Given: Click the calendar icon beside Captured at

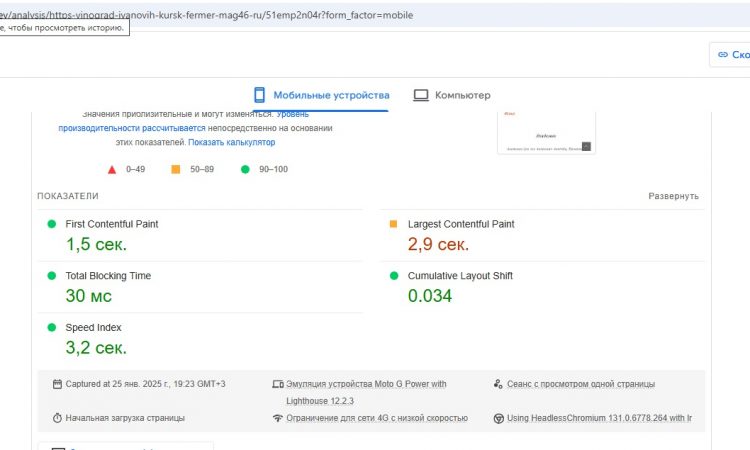Looking at the screenshot, I should coord(57,384).
